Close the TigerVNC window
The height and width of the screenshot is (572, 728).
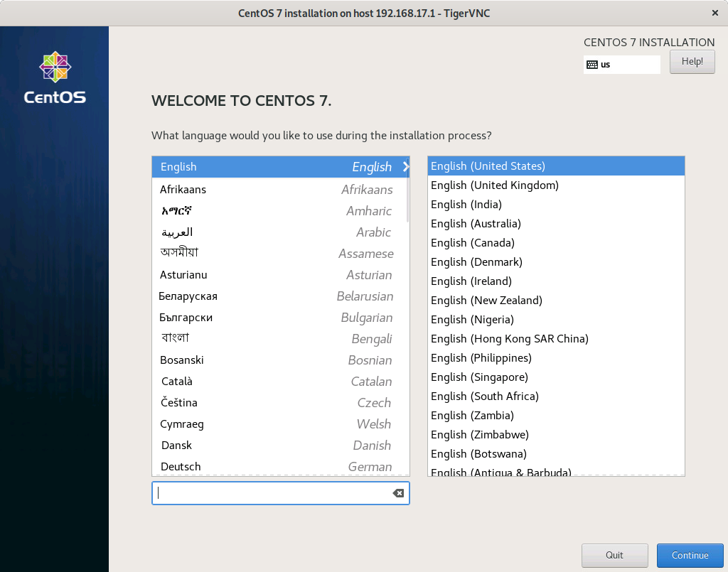point(715,13)
